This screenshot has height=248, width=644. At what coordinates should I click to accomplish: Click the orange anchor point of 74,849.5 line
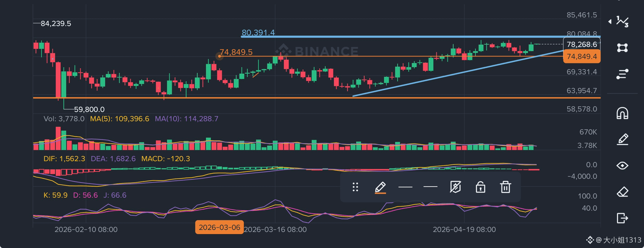(219, 56)
